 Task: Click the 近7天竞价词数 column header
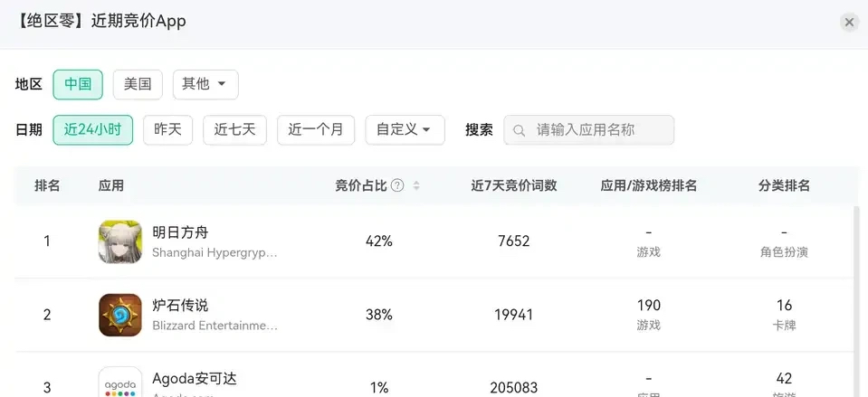coord(514,186)
